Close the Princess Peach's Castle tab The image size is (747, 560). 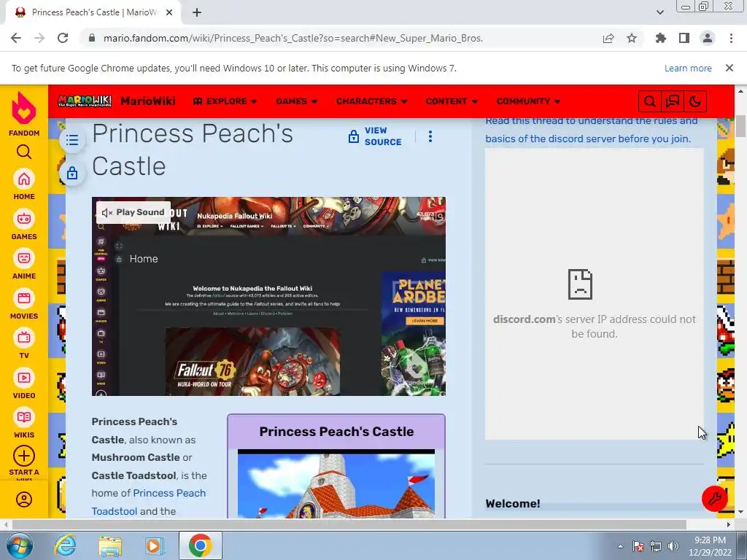click(169, 12)
